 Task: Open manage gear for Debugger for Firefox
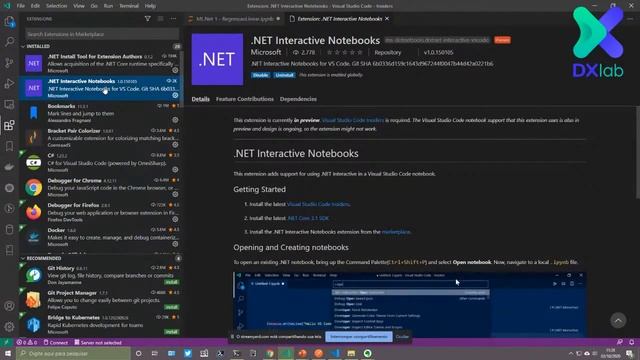[175, 219]
